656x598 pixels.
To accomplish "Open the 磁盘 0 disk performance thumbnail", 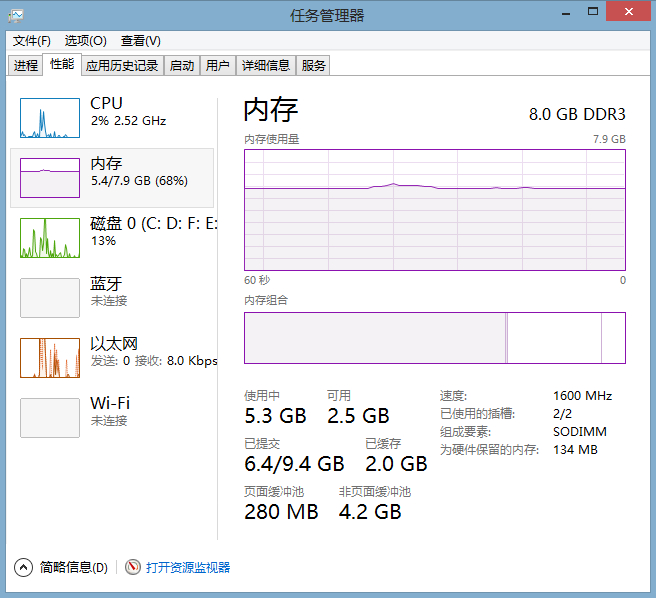I will (50, 238).
